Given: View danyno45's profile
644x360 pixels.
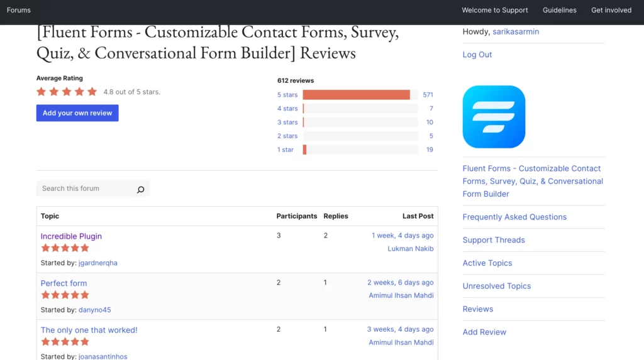Looking at the screenshot, I should tap(94, 310).
